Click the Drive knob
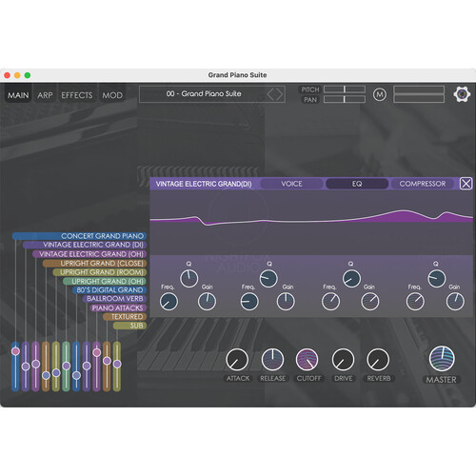The width and height of the screenshot is (476, 476). pyautogui.click(x=343, y=360)
